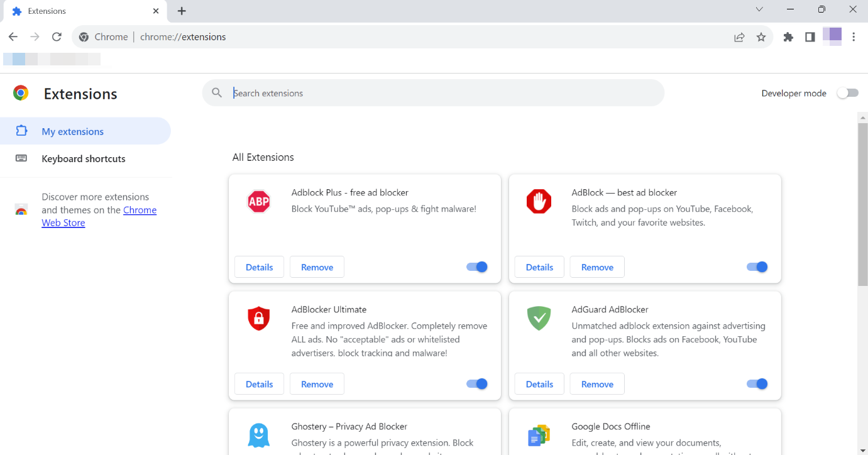Click the Ghostery – Privacy Ad Blocker title
The image size is (868, 455).
[349, 427]
